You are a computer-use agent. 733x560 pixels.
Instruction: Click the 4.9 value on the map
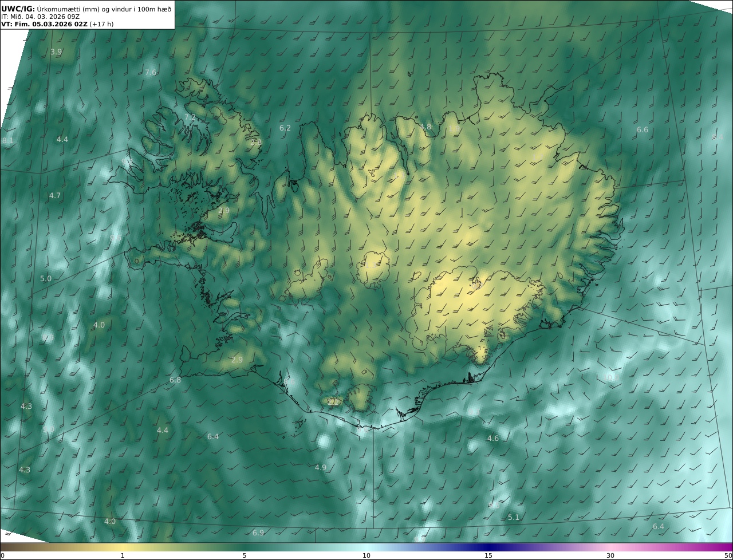pyautogui.click(x=321, y=467)
